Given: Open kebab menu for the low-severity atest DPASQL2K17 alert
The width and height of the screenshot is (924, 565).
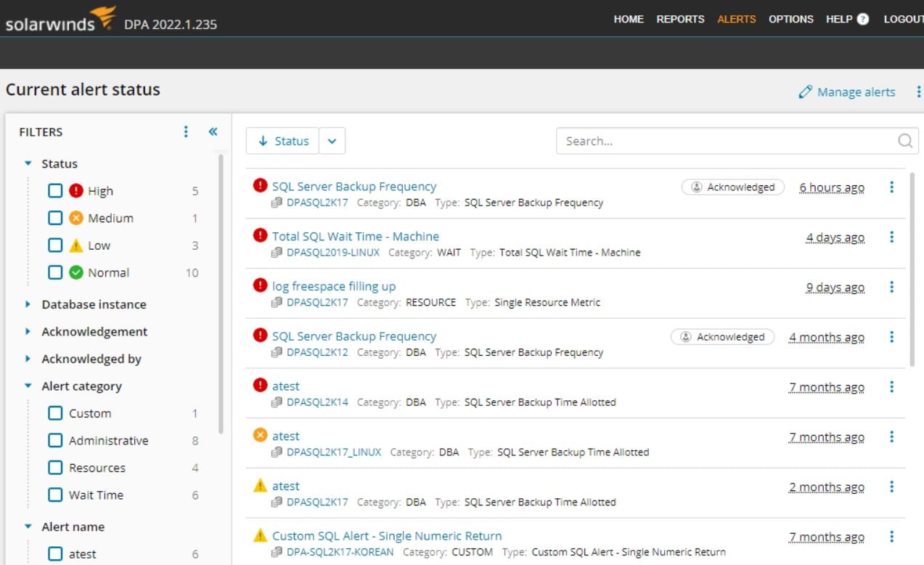Looking at the screenshot, I should point(891,487).
